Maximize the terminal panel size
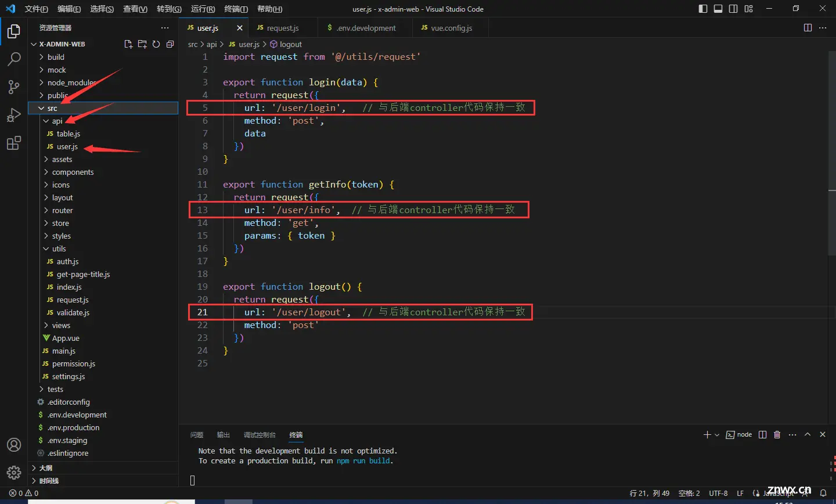This screenshot has width=836, height=504. tap(808, 434)
